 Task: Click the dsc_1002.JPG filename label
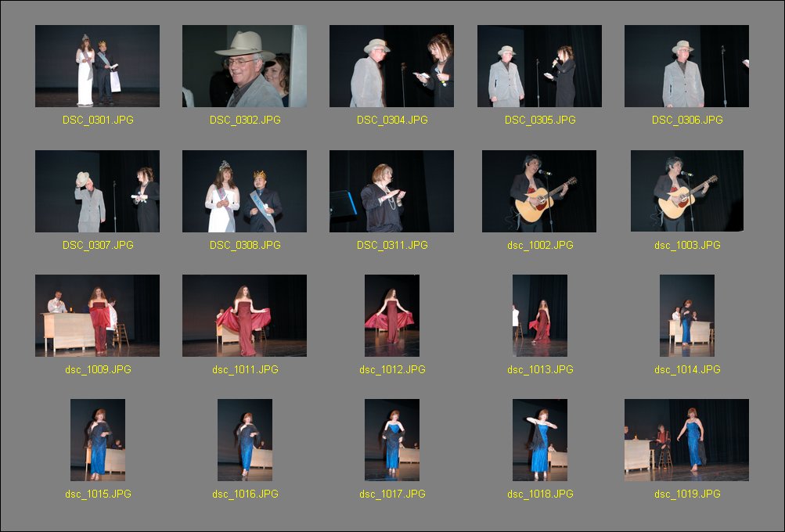(x=540, y=245)
